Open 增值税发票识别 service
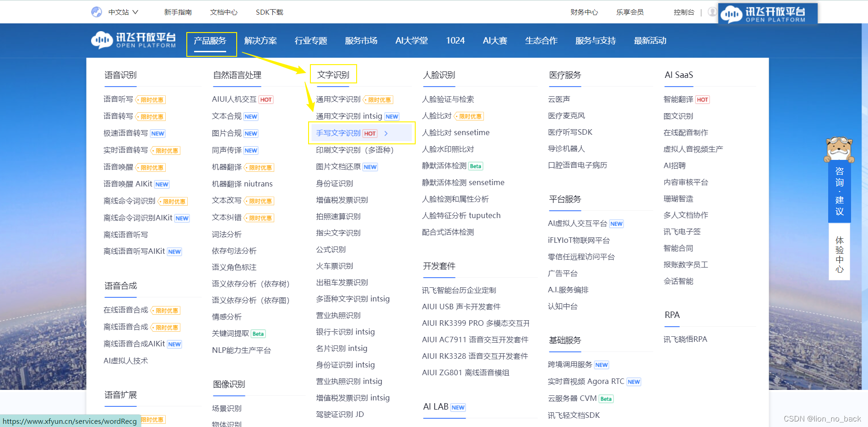The image size is (868, 427). (342, 200)
